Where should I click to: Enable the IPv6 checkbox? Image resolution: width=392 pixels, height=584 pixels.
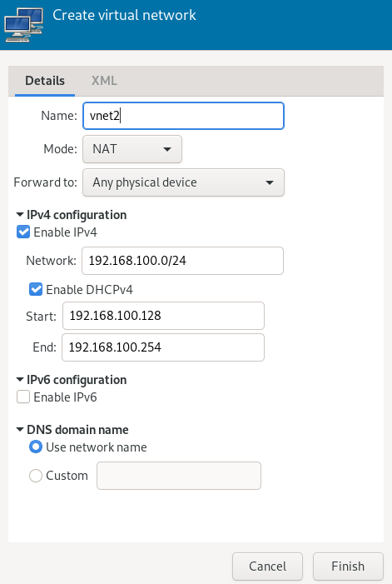(23, 397)
